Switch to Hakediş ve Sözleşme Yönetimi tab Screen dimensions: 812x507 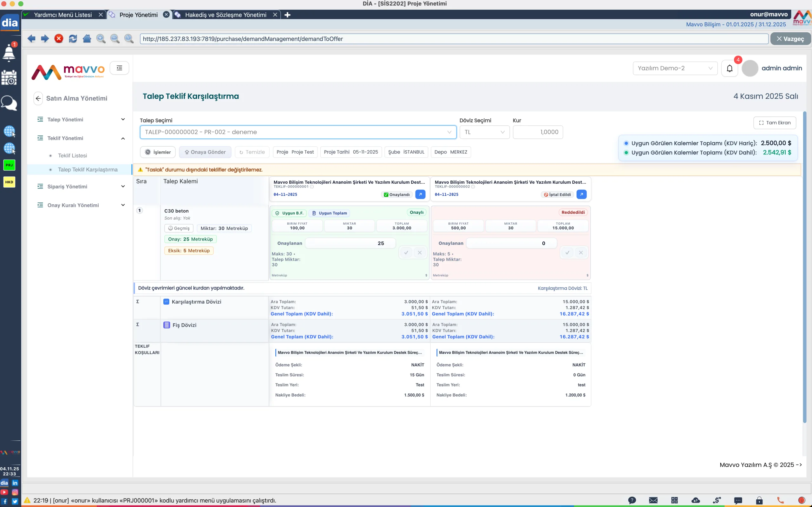click(x=226, y=15)
